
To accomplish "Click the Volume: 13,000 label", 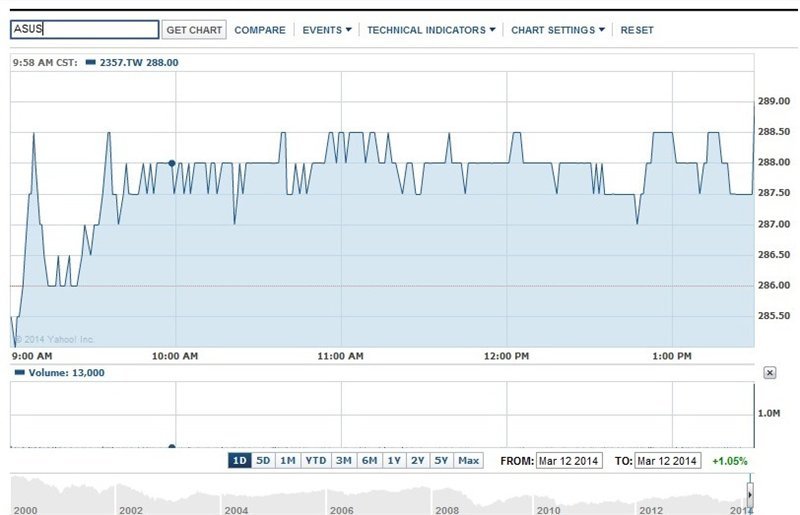I will tap(66, 373).
